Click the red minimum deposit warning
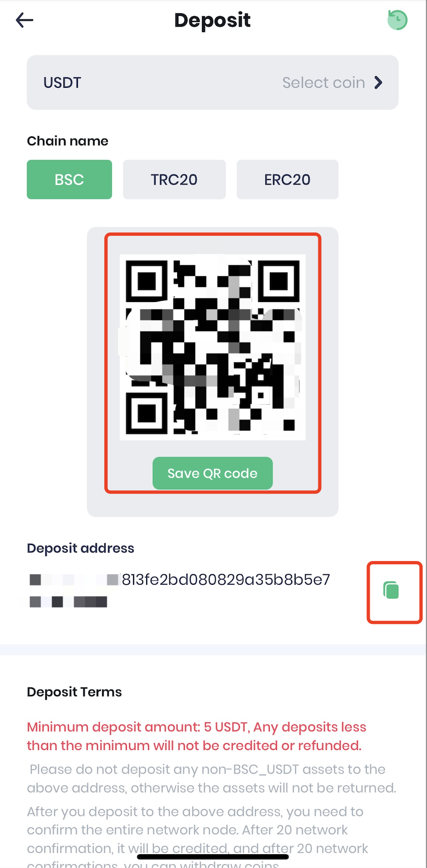Image resolution: width=427 pixels, height=868 pixels. click(x=197, y=736)
